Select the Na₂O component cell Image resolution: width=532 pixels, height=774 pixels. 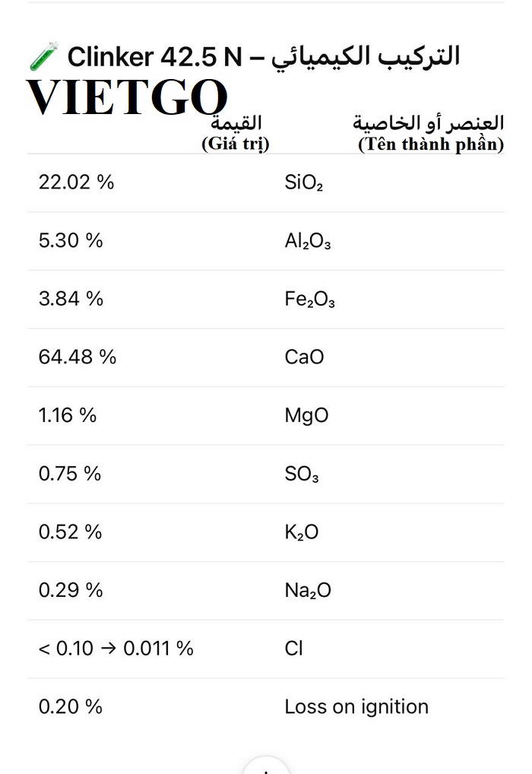(308, 591)
